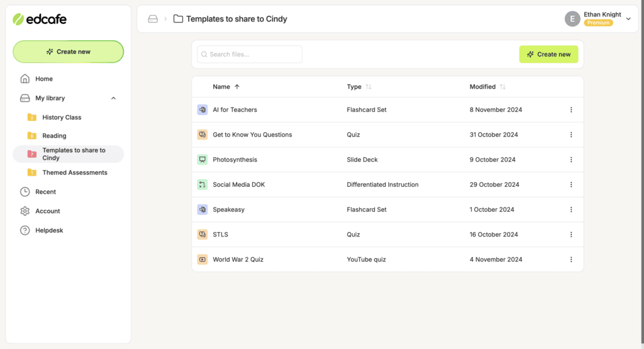This screenshot has height=349, width=644.
Task: Click the Social Media DOK differentiated instruction icon
Action: 203,185
